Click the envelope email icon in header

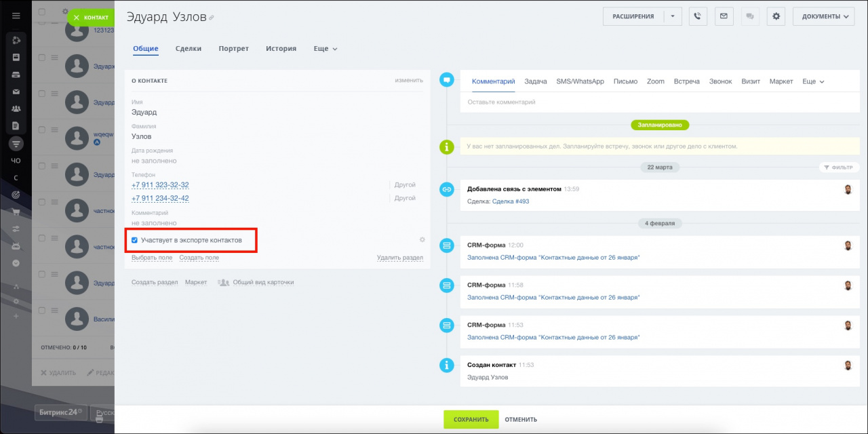coord(724,16)
